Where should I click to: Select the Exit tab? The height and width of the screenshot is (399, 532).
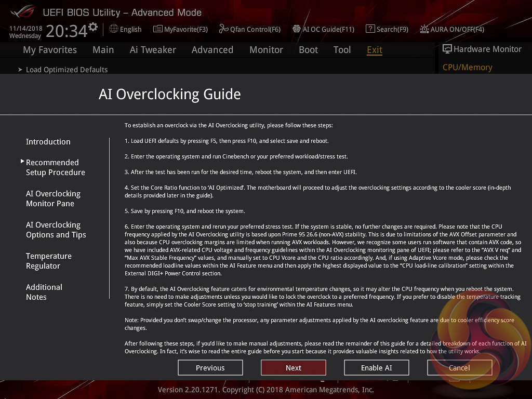[x=375, y=50]
